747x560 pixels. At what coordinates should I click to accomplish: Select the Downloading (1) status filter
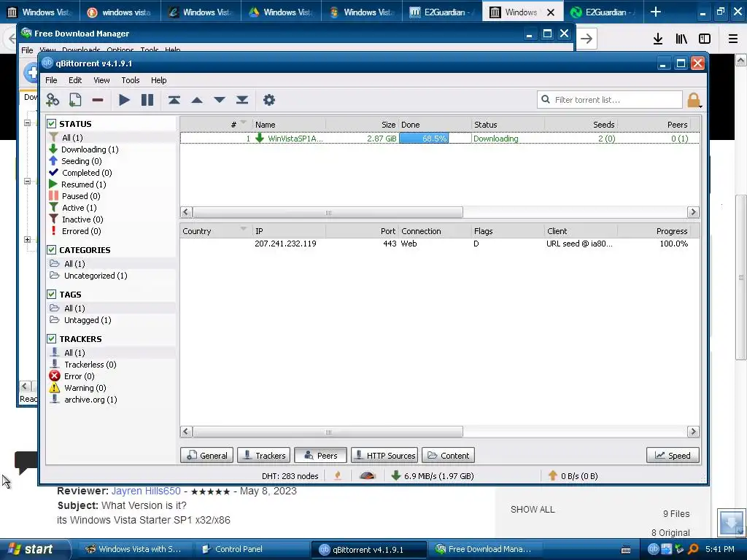90,149
